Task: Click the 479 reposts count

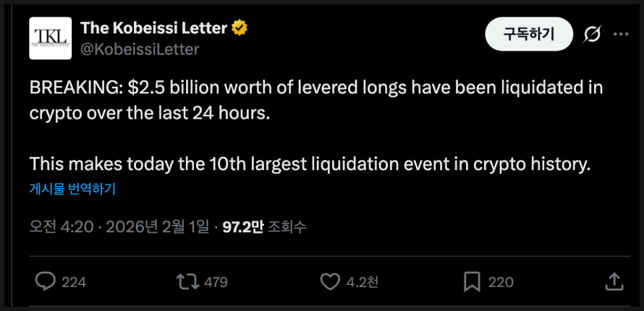Action: [x=216, y=282]
